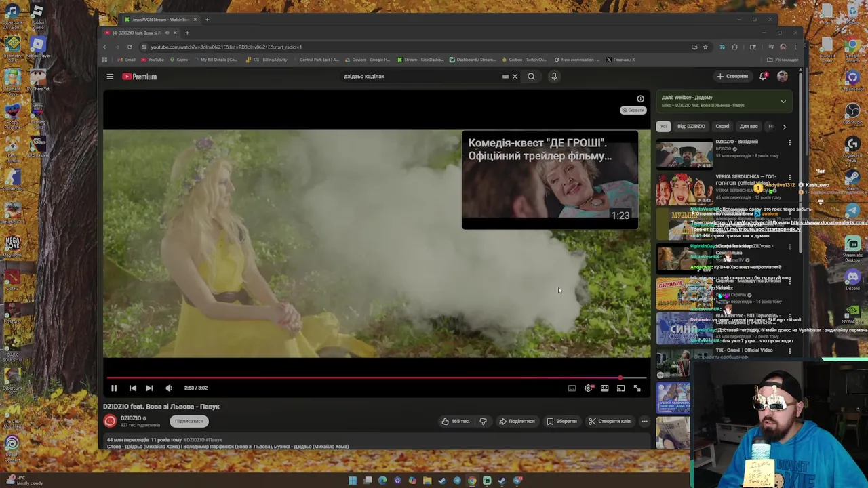Open Windows Start button on taskbar

pos(353,481)
